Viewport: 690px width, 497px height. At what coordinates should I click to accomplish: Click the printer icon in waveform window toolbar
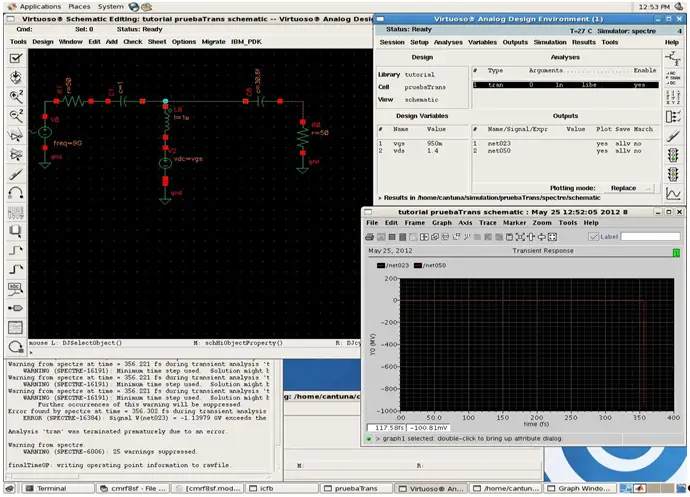tap(370, 237)
